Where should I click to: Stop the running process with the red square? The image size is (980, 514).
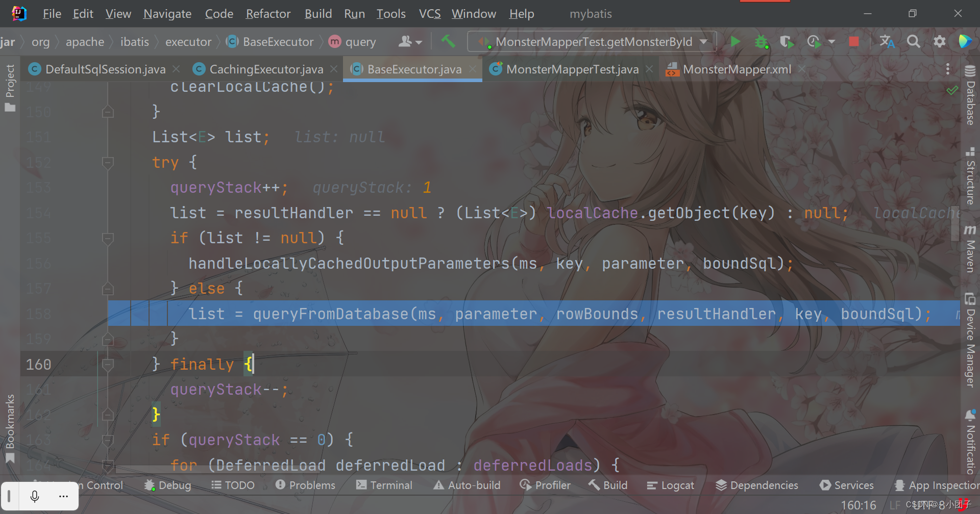click(x=853, y=41)
